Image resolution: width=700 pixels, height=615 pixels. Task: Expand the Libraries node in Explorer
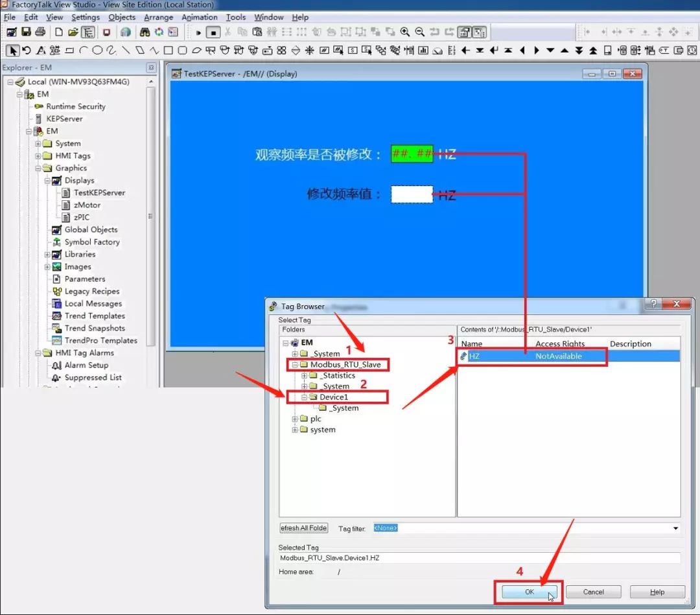pos(47,255)
